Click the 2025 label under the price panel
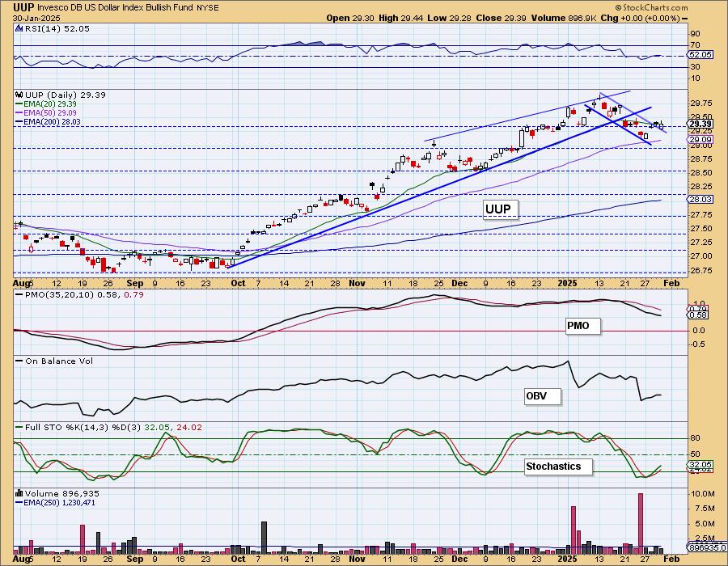The image size is (728, 566). point(567,283)
